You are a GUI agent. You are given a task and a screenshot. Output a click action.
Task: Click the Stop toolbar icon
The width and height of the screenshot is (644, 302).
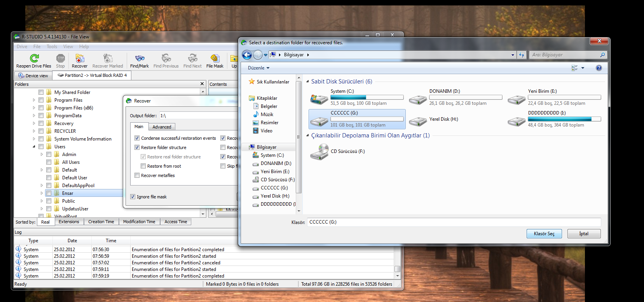pyautogui.click(x=61, y=59)
